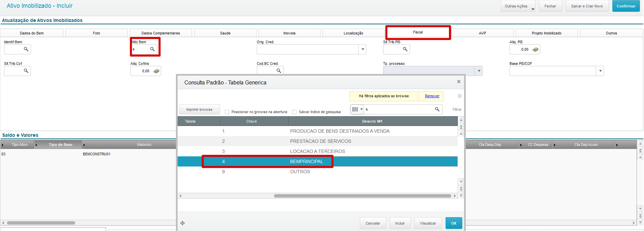644x231 pixels.
Task: Close the Consulta Padrão dialog
Action: click(459, 82)
